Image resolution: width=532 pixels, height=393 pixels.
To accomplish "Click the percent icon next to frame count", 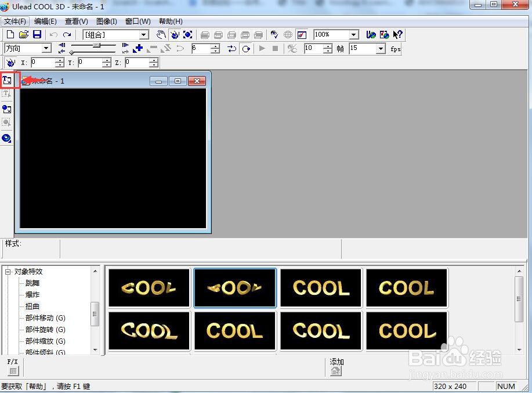I will click(292, 49).
